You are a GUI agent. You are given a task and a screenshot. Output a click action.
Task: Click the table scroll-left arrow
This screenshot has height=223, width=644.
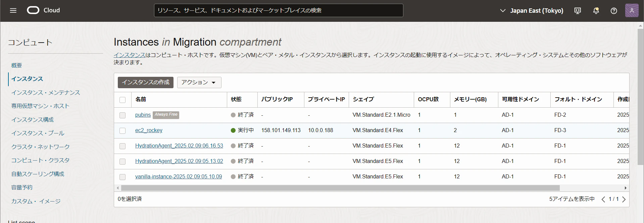(117, 188)
